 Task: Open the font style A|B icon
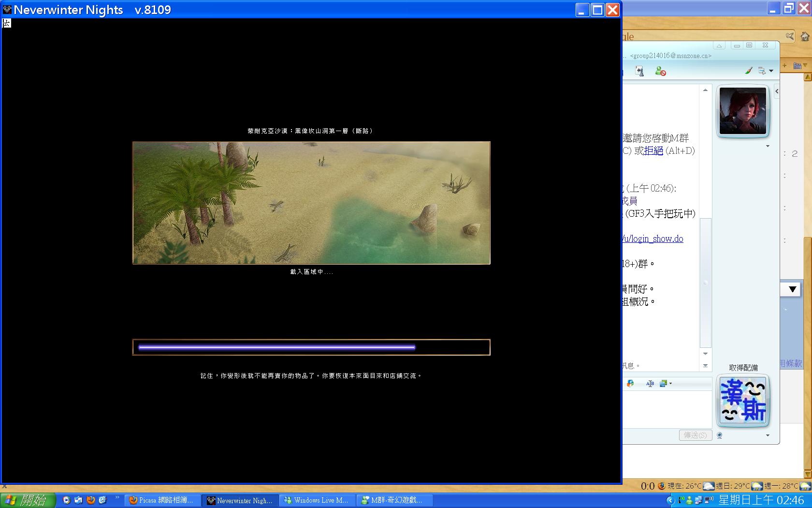pos(650,384)
